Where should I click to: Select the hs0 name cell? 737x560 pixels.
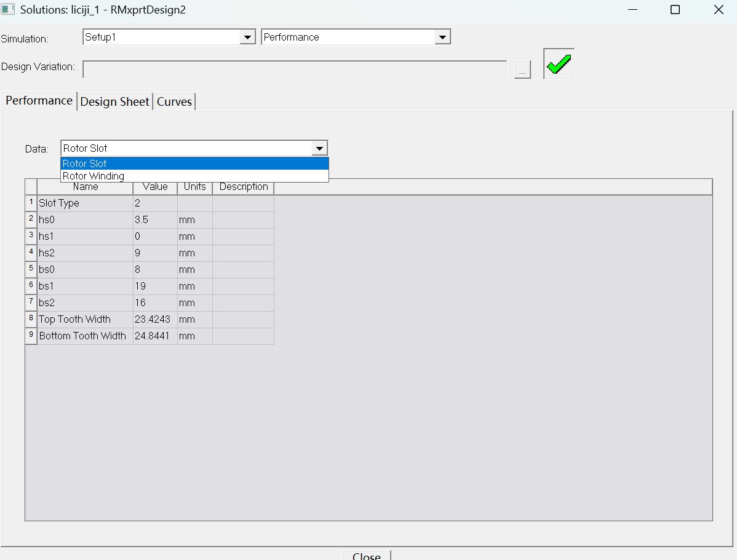[85, 220]
